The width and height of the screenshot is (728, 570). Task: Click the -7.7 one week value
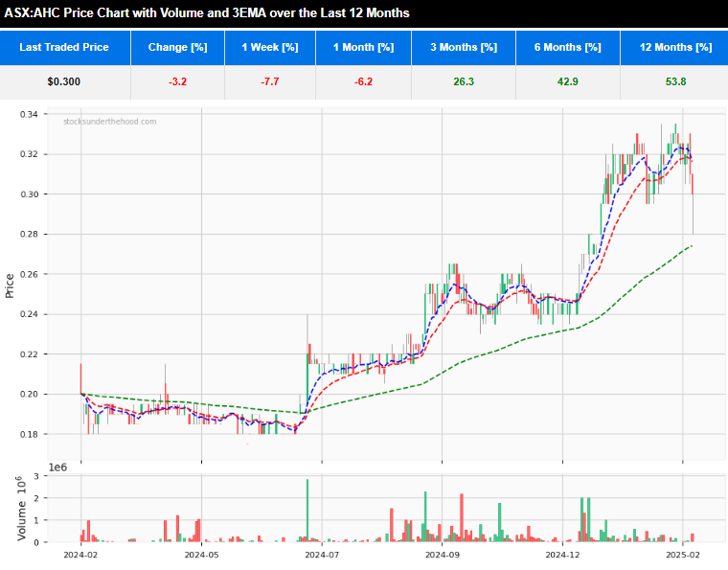click(x=270, y=81)
